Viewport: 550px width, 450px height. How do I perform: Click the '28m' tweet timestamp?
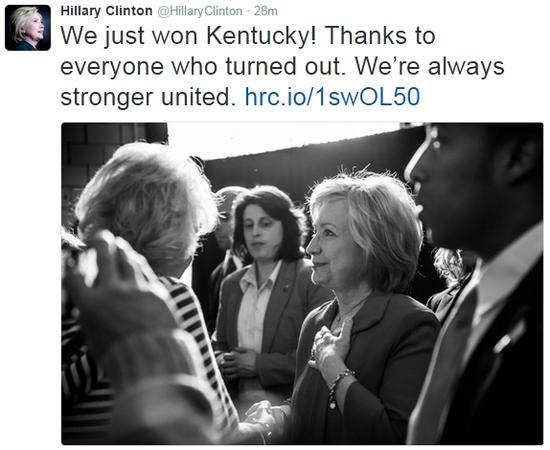tap(266, 11)
